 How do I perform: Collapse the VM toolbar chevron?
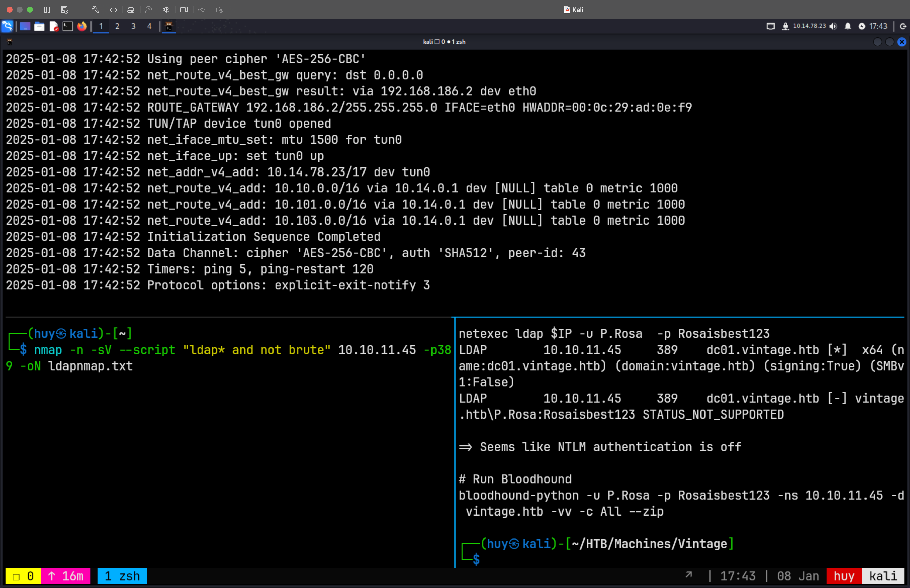pyautogui.click(x=232, y=10)
